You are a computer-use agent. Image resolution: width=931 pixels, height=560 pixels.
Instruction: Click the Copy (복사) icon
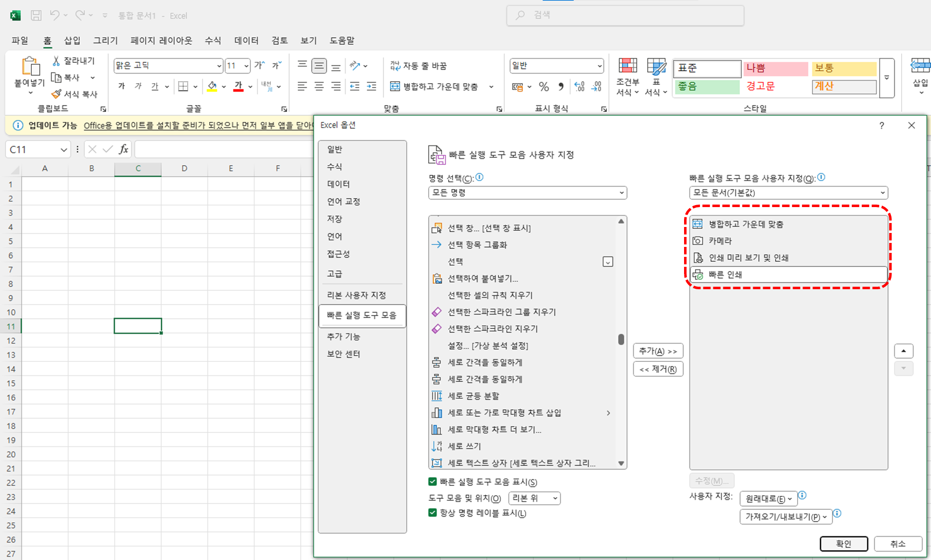(56, 78)
